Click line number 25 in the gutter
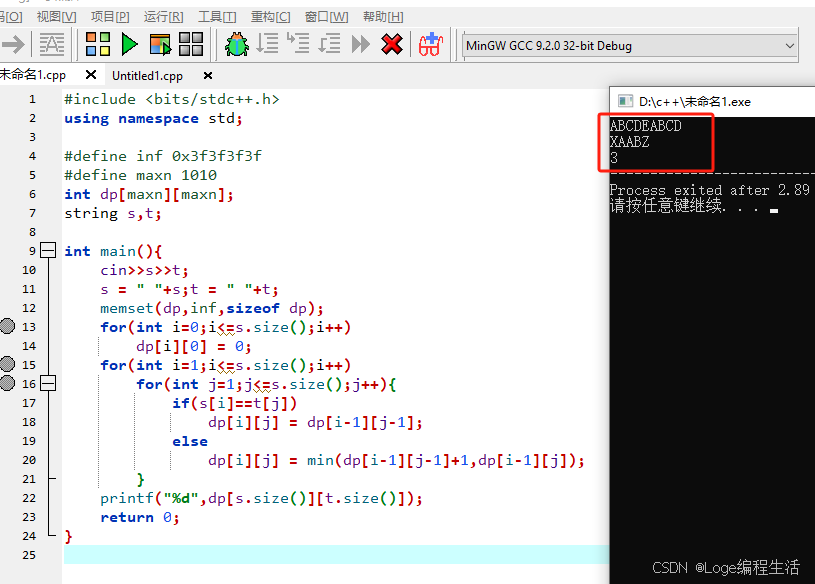Screen dimensions: 815x584 point(29,555)
